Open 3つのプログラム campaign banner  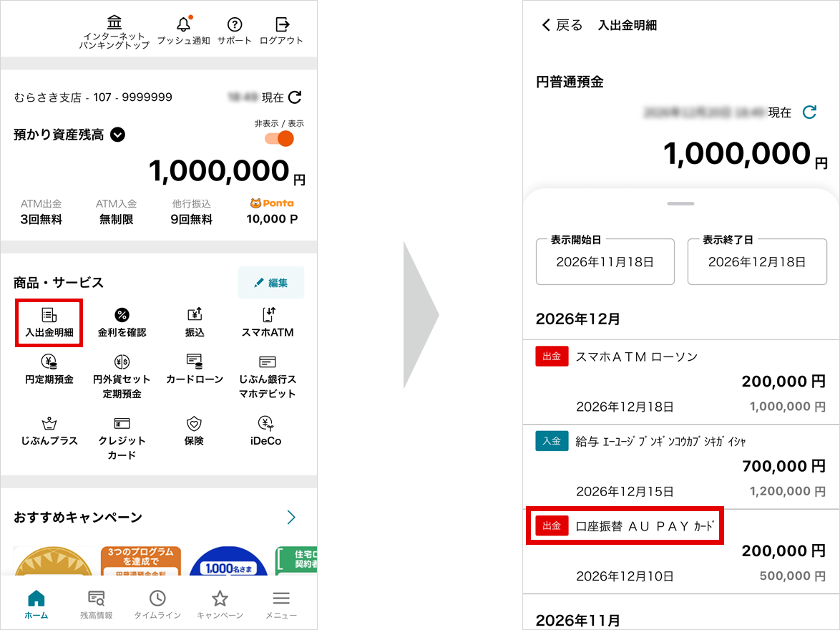click(141, 561)
